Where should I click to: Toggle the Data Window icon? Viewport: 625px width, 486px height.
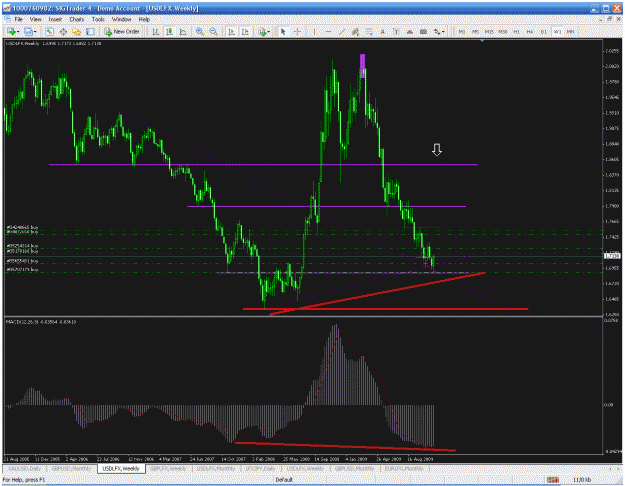point(63,31)
